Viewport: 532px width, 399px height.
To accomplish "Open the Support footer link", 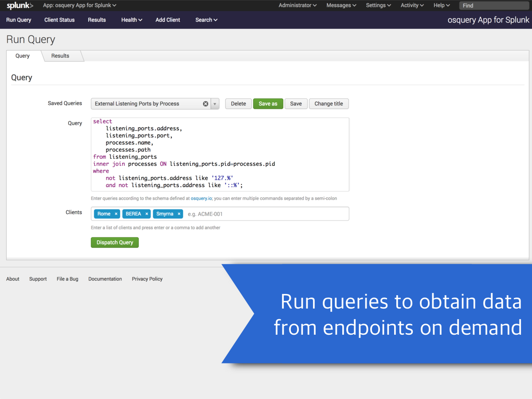I will 38,279.
